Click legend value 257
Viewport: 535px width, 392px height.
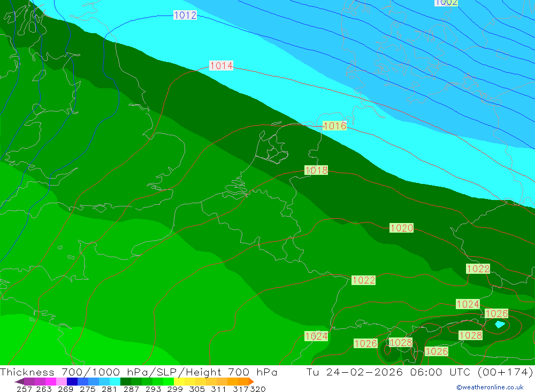tap(24, 389)
